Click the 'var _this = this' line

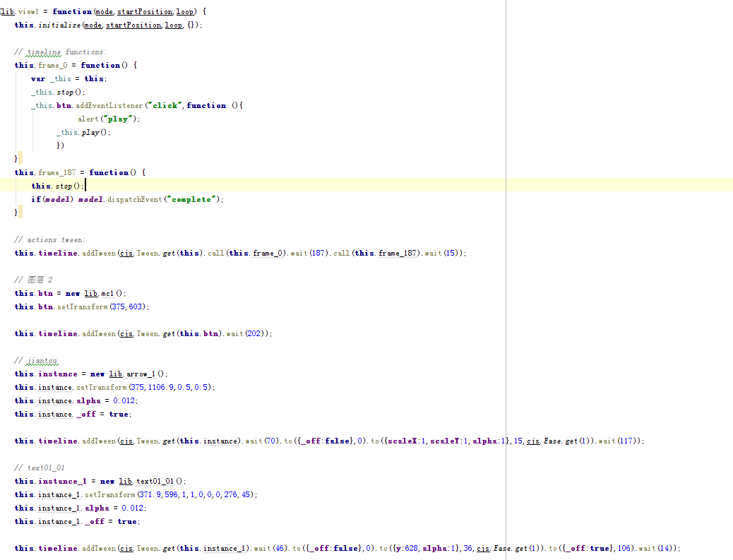[x=68, y=78]
